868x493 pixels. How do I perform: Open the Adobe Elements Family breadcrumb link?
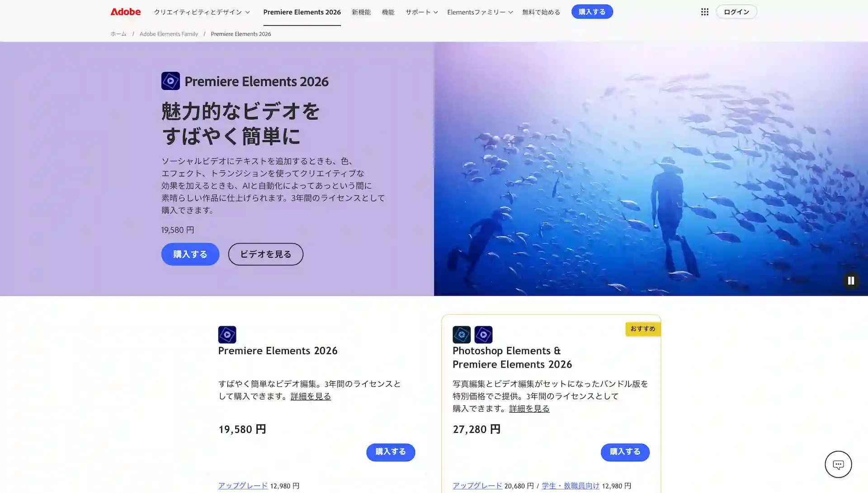pos(169,34)
